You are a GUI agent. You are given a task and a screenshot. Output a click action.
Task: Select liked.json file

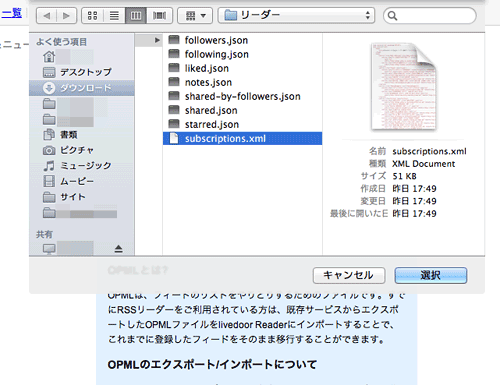pyautogui.click(x=242, y=68)
